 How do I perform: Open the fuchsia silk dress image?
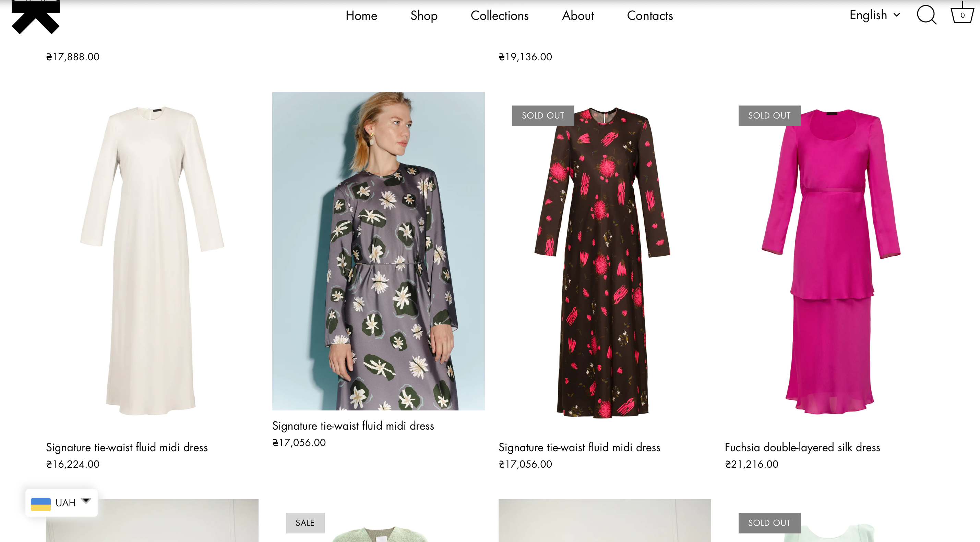click(x=831, y=262)
